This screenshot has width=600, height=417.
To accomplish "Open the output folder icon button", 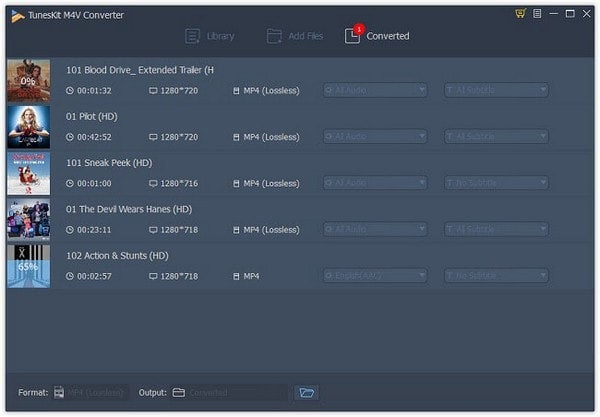I will (307, 393).
